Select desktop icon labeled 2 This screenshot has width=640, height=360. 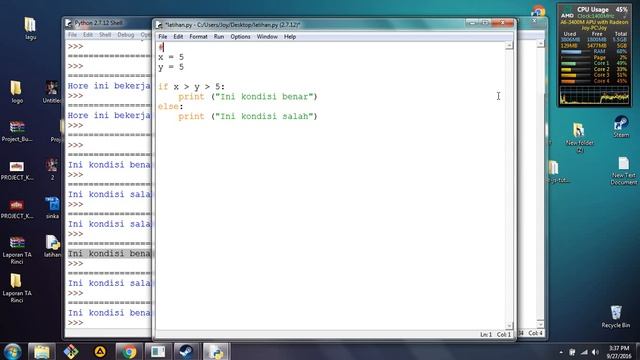tap(52, 169)
